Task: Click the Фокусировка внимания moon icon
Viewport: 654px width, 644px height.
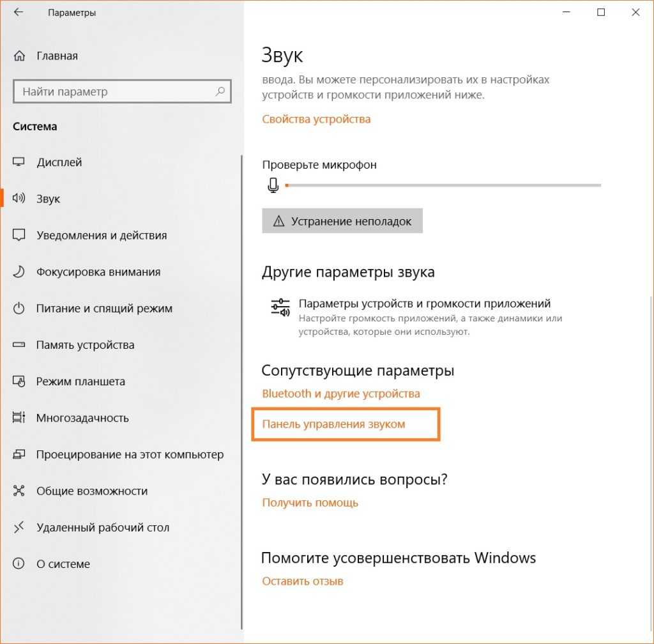Action: pos(19,272)
